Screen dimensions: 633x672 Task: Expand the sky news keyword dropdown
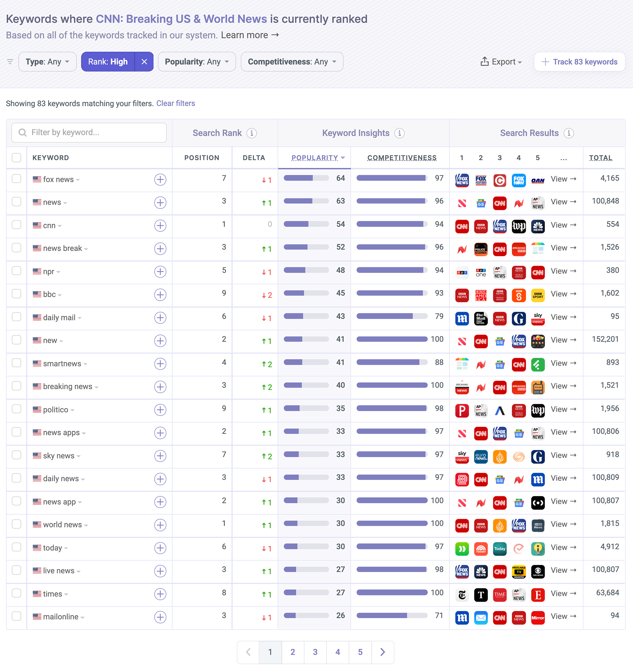point(78,456)
